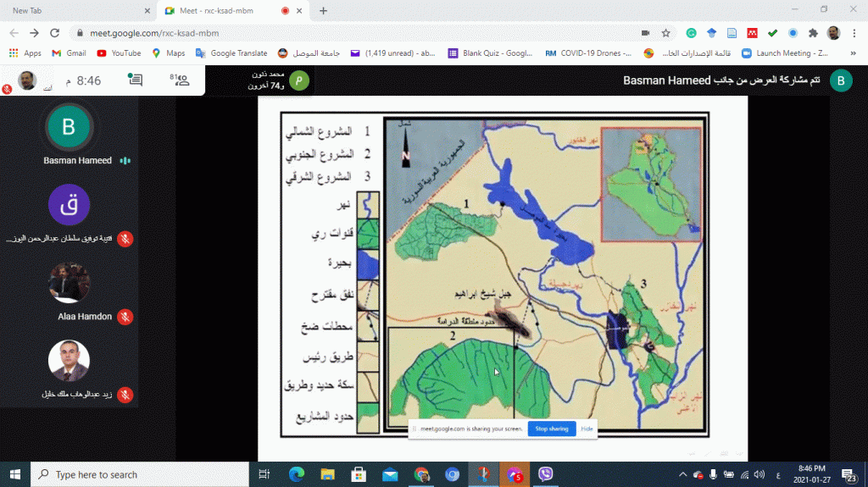
Task: Click the tray microphone in-use icon
Action: [713, 474]
